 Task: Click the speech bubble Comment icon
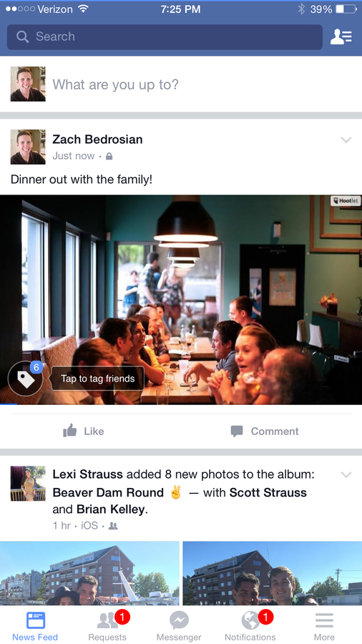[237, 431]
